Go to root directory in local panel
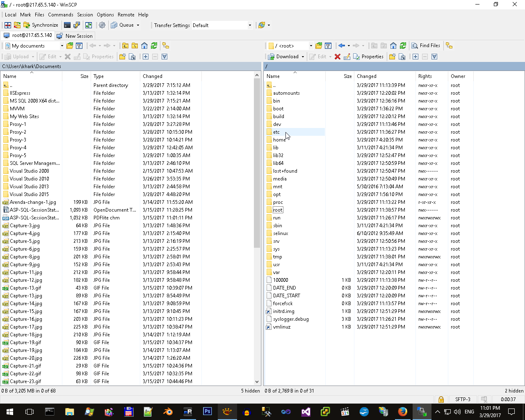 pos(135,46)
